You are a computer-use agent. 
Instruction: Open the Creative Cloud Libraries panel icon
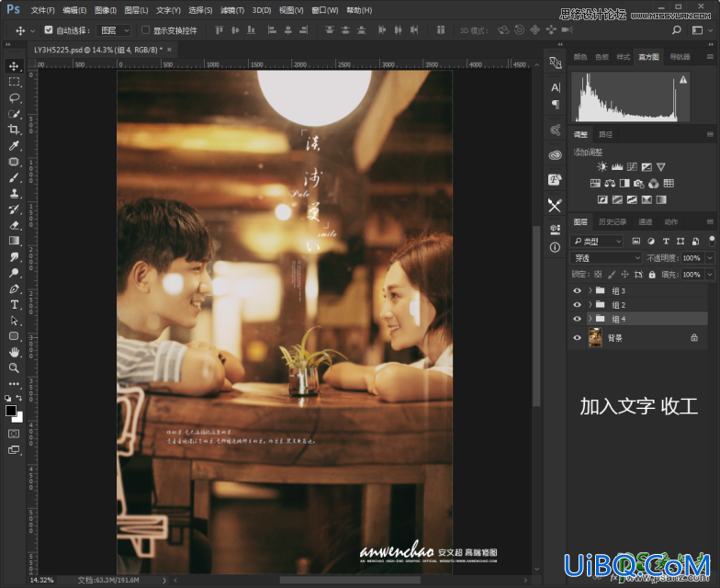pyautogui.click(x=555, y=155)
